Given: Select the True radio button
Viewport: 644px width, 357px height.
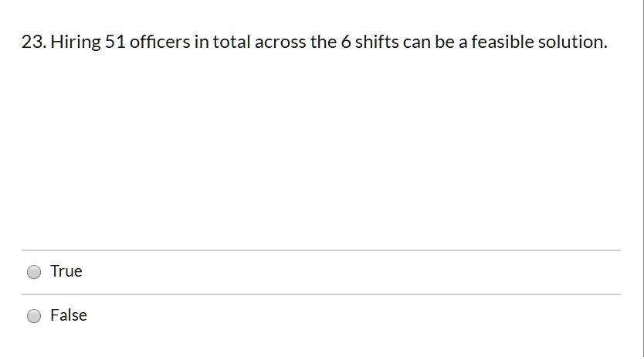Looking at the screenshot, I should coord(34,272).
